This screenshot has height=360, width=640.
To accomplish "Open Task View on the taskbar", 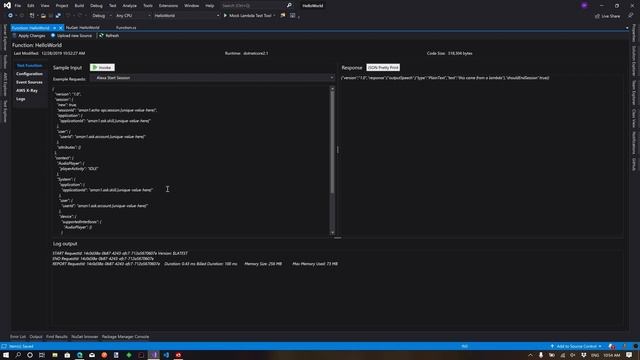I will tap(42, 355).
